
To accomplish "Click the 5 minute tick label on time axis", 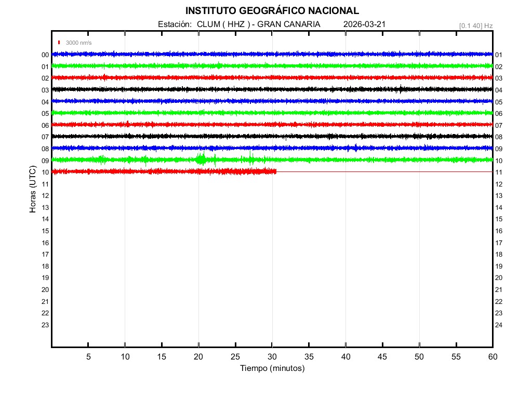I will click(88, 357).
